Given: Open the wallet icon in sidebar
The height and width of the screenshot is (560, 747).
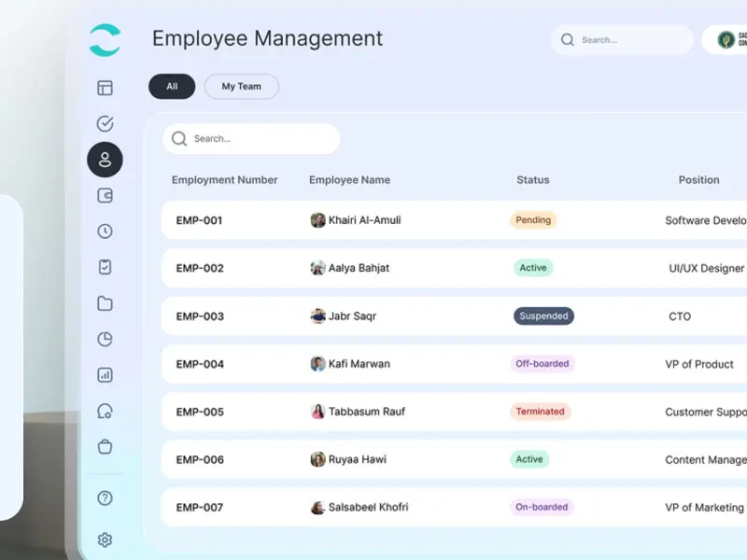Looking at the screenshot, I should coord(105,195).
